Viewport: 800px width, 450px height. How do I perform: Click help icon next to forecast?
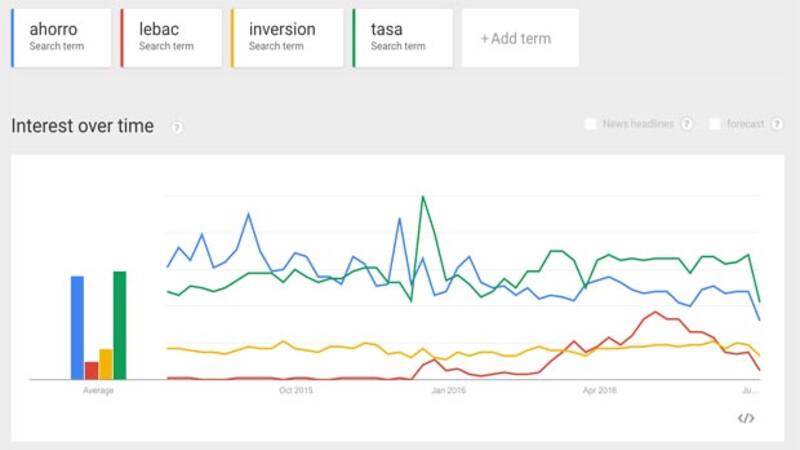774,124
